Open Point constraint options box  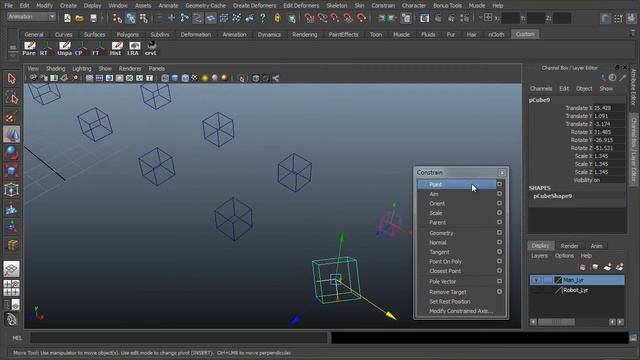pos(499,184)
